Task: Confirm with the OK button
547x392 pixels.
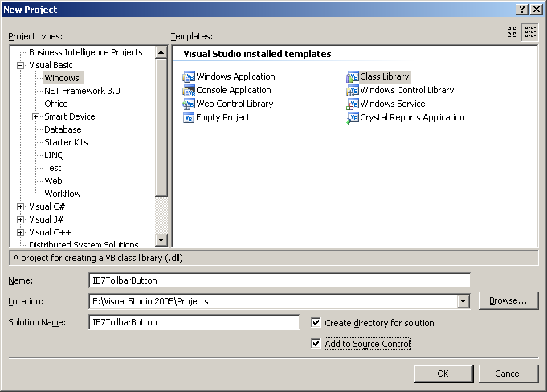Action: coord(443,374)
